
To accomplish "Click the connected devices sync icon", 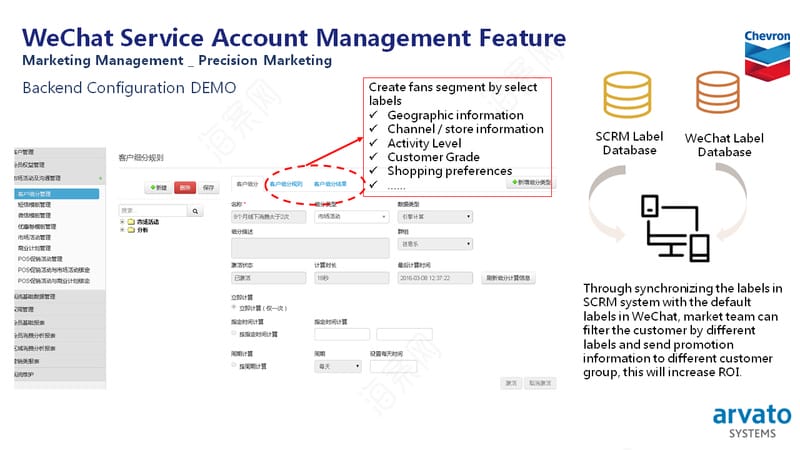I will (x=675, y=228).
